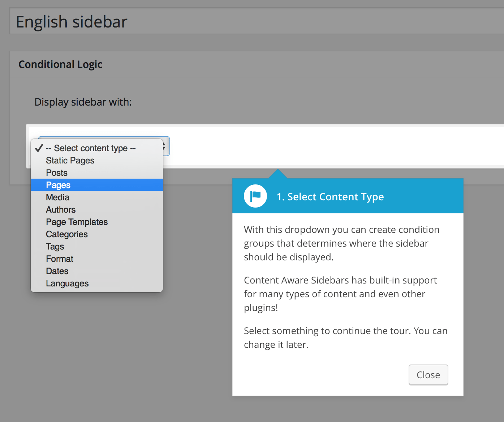Select Posts as the content type
The height and width of the screenshot is (422, 504).
[x=56, y=172]
